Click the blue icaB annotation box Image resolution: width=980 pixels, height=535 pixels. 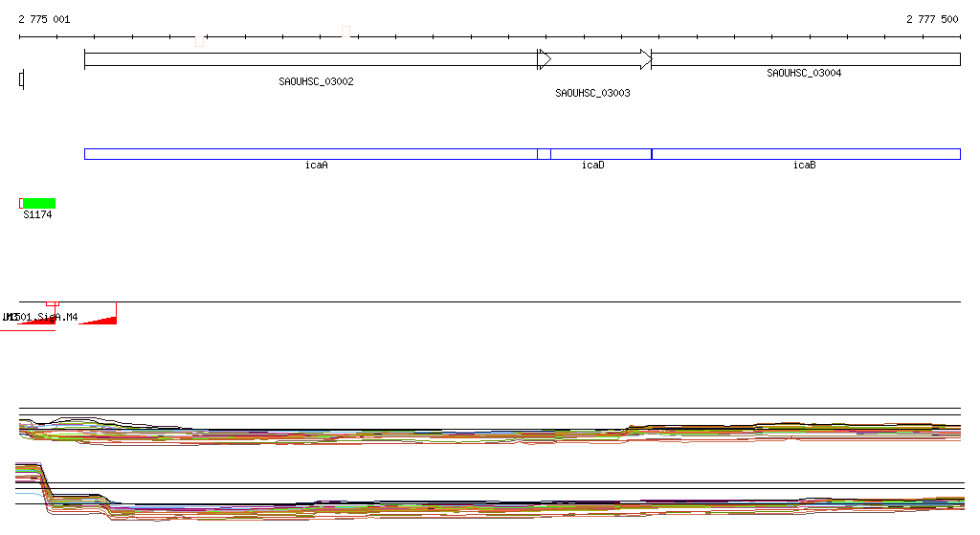[805, 154]
